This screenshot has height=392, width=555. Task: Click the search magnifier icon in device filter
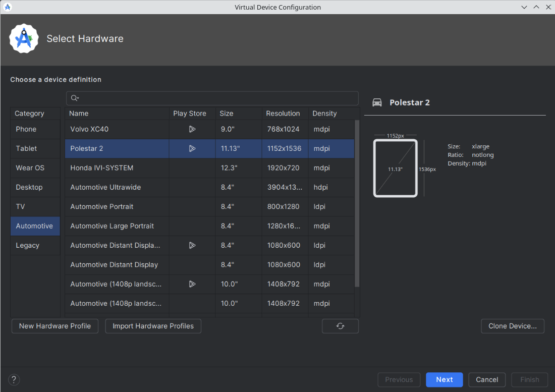pos(74,98)
